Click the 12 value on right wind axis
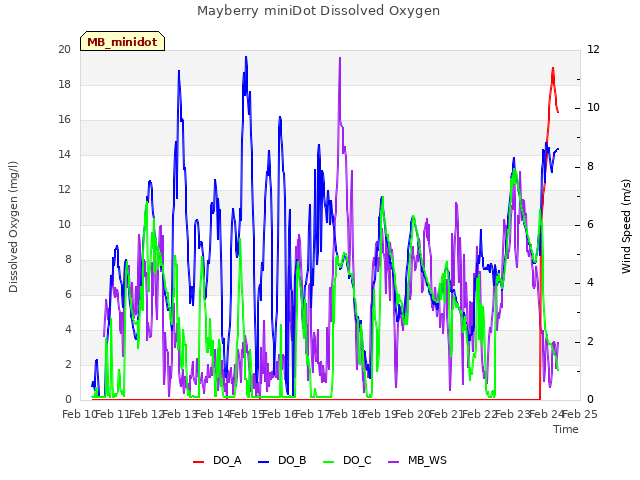640x480 pixels. coord(593,49)
